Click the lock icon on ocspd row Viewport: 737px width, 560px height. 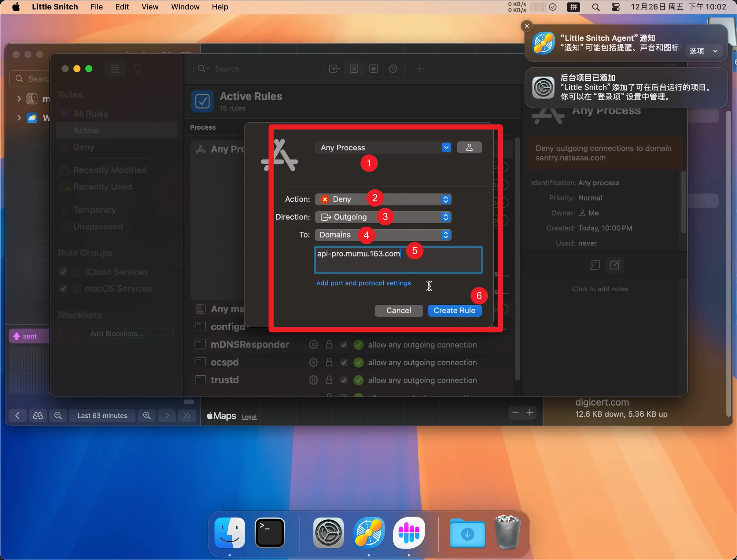[x=329, y=362]
